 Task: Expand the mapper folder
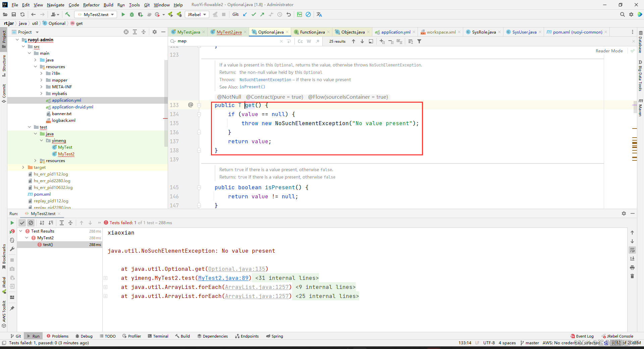click(x=42, y=80)
